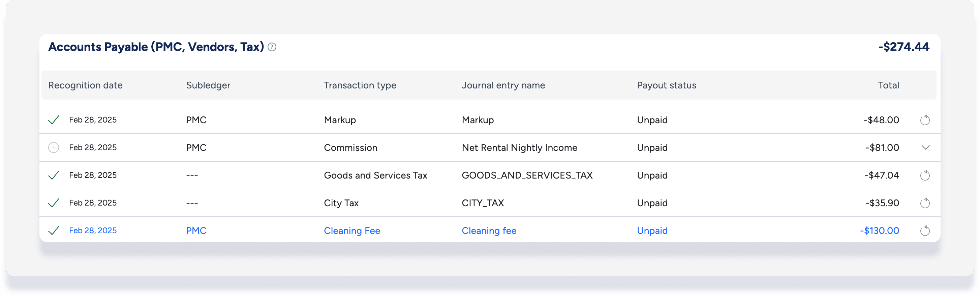Click the circular arrow icon on Markup row
Image resolution: width=980 pixels, height=296 pixels.
(925, 120)
